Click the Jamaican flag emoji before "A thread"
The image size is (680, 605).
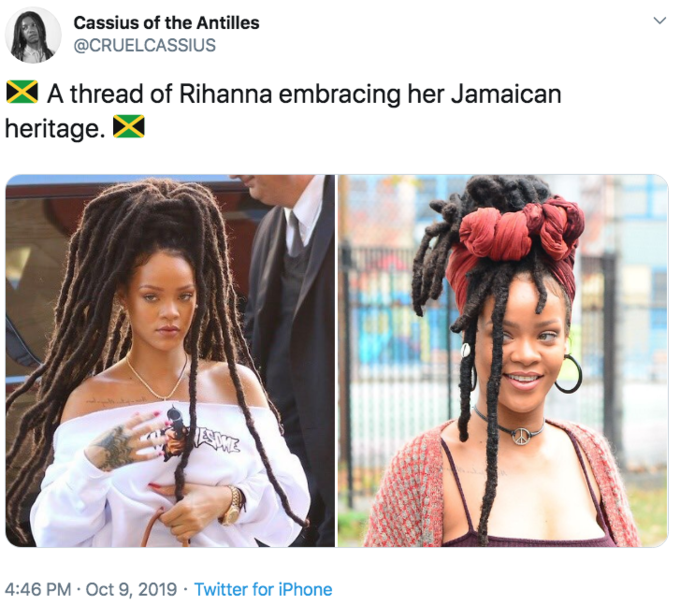pos(22,92)
